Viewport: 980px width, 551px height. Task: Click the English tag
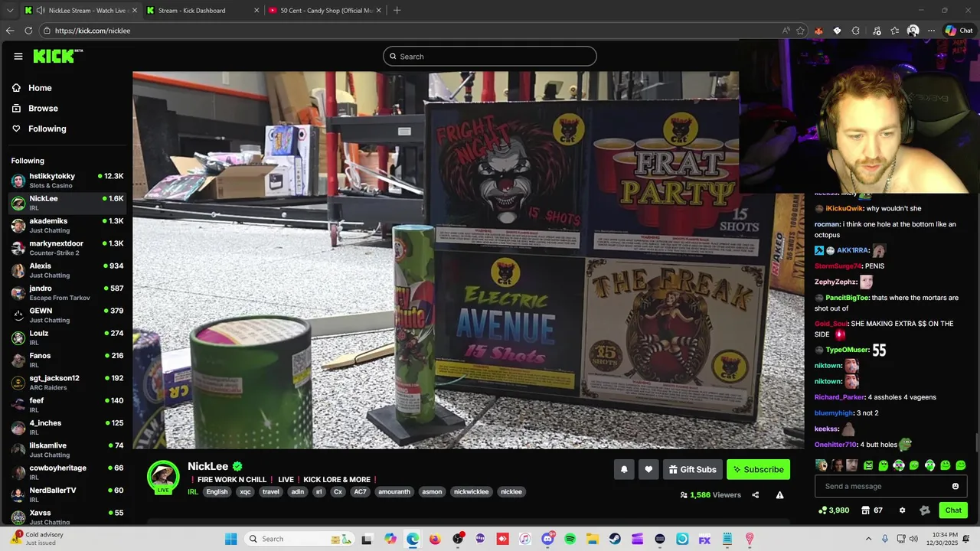[x=217, y=492]
